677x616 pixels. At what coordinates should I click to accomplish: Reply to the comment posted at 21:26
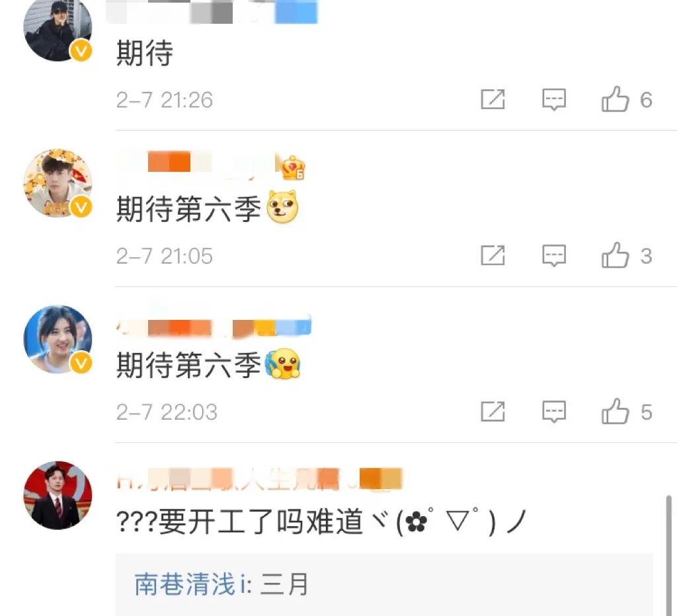(x=554, y=100)
